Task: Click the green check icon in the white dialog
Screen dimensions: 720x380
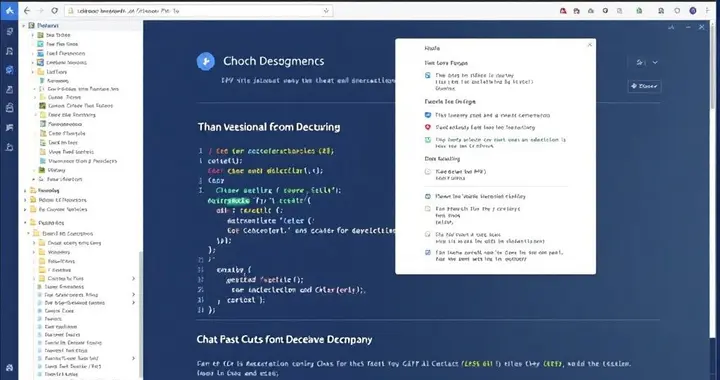Action: [x=428, y=140]
